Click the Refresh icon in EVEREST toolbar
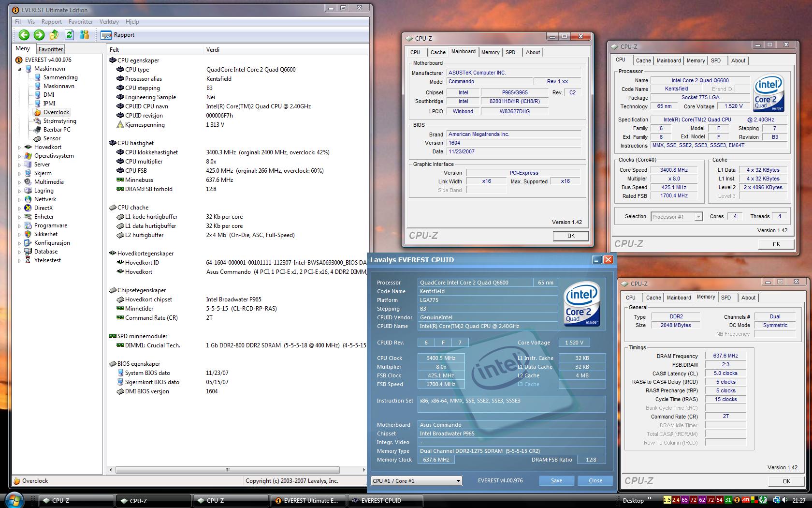Image resolution: width=812 pixels, height=508 pixels. 69,35
